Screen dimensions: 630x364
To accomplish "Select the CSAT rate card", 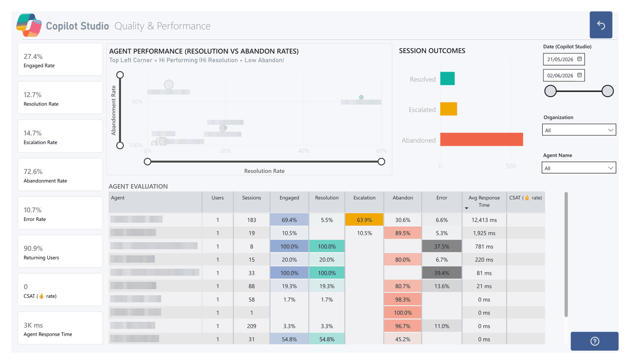I will coord(60,290).
